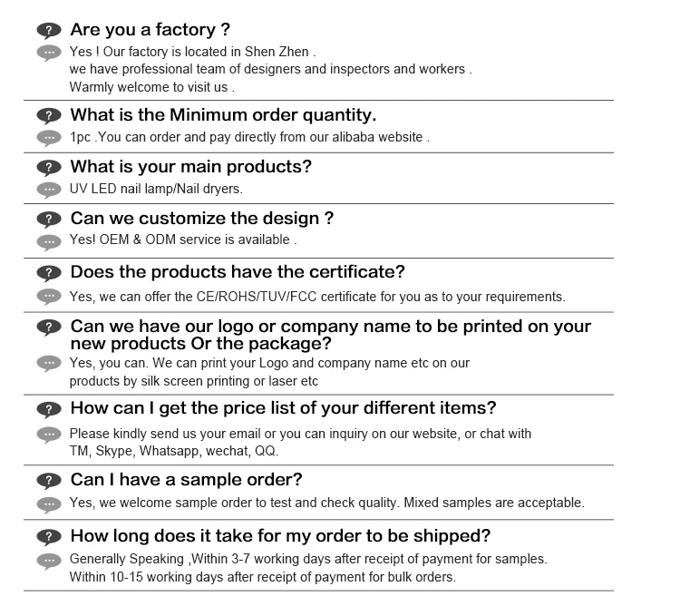
Task: Click the question mark icon beside the price list question
Action: coord(49,409)
